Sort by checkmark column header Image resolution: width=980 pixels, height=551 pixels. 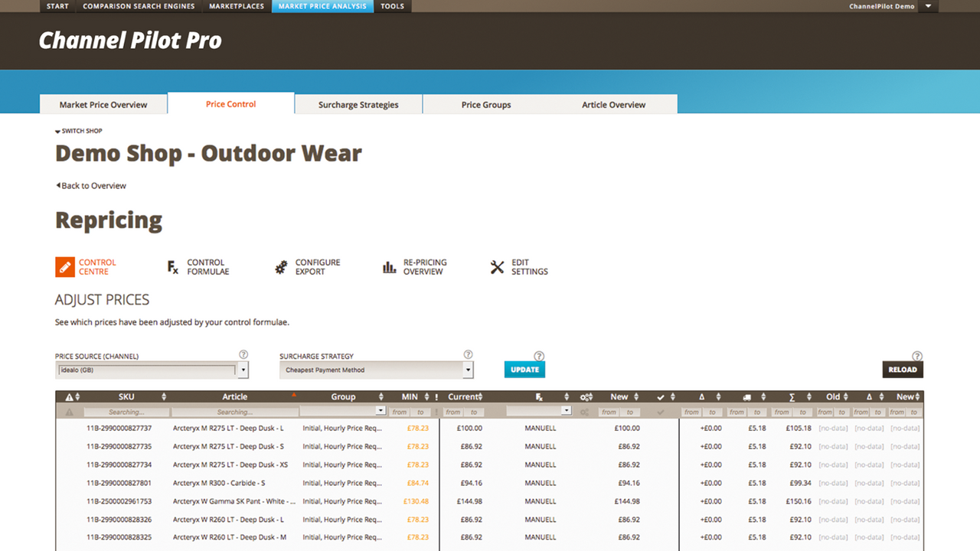click(661, 397)
